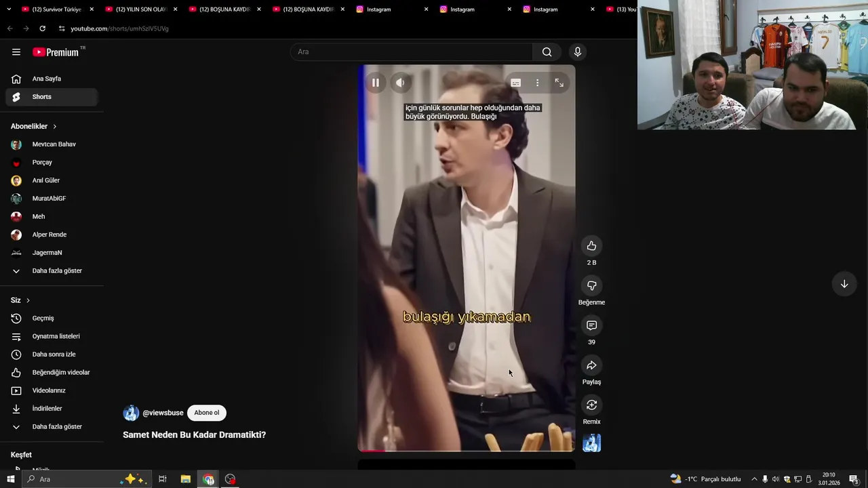
Task: Show more items below İndirilenler
Action: click(x=52, y=427)
